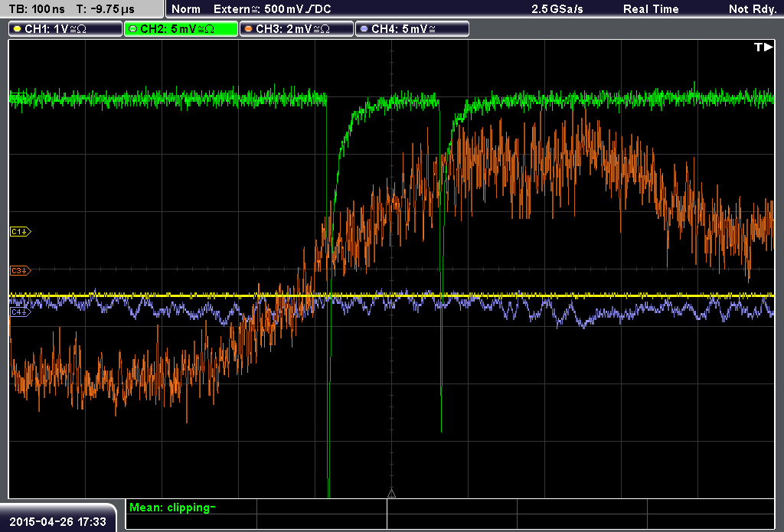Click the Not Rdy. status indicator
Viewport: 784px width, 532px height.
click(752, 9)
